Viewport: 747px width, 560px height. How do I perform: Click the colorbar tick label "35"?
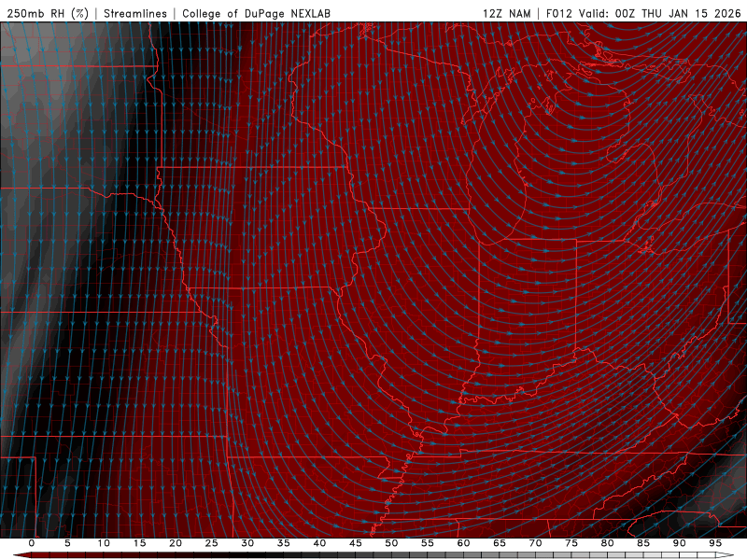[284, 543]
